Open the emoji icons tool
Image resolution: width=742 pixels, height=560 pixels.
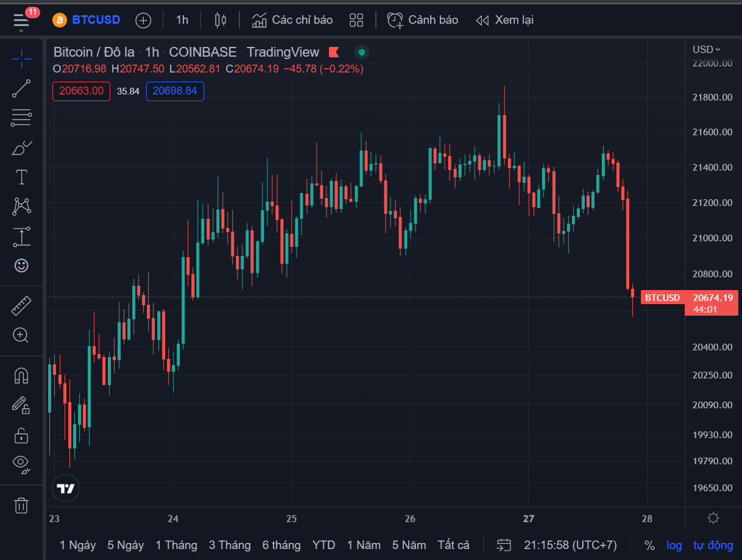pos(21,266)
